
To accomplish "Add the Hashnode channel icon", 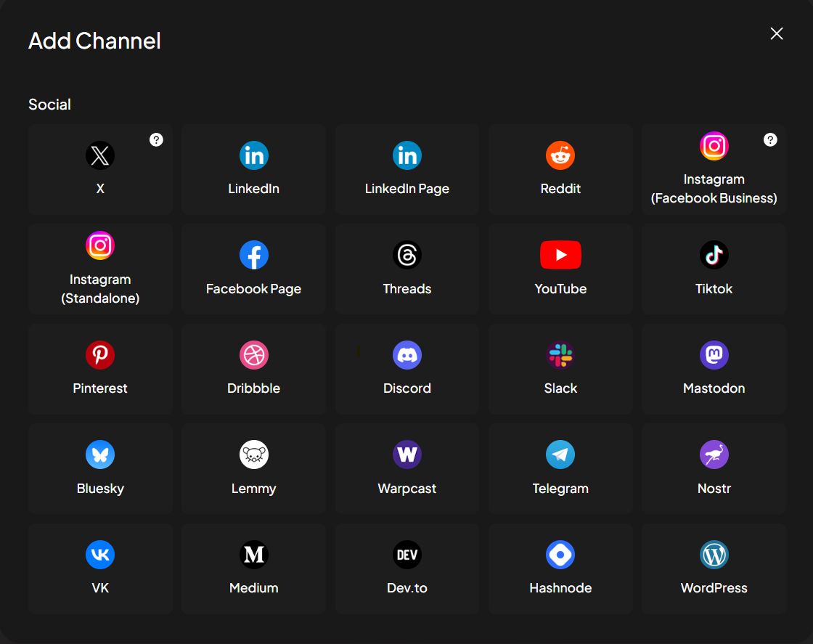I will click(x=560, y=555).
